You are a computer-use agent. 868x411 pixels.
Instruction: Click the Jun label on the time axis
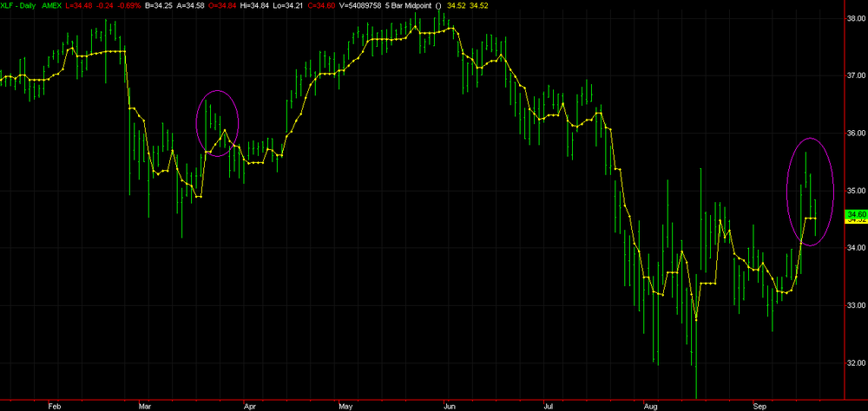click(449, 406)
